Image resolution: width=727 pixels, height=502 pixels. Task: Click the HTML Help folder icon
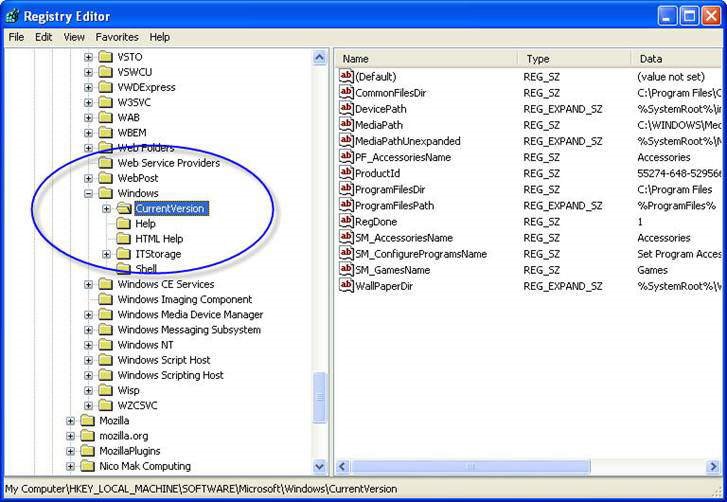click(x=123, y=239)
